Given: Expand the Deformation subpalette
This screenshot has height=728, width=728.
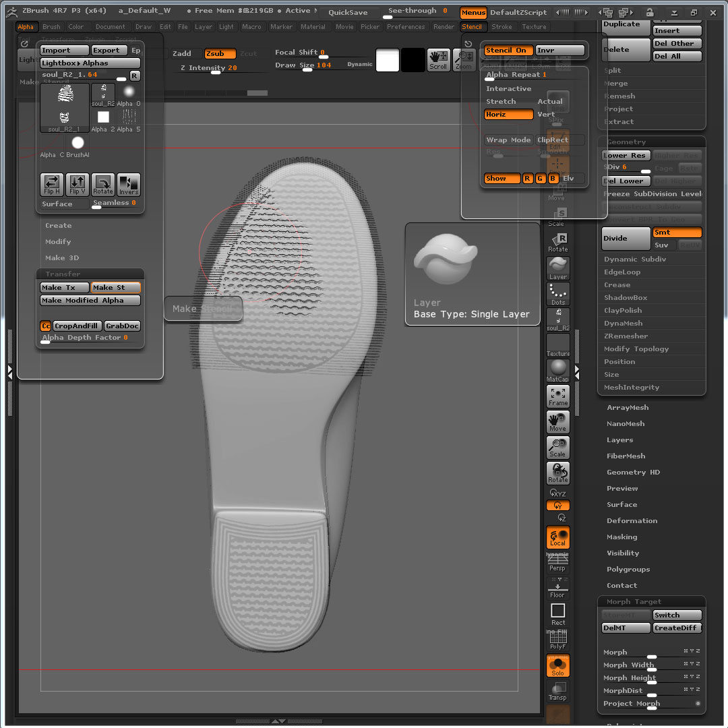Looking at the screenshot, I should (632, 521).
